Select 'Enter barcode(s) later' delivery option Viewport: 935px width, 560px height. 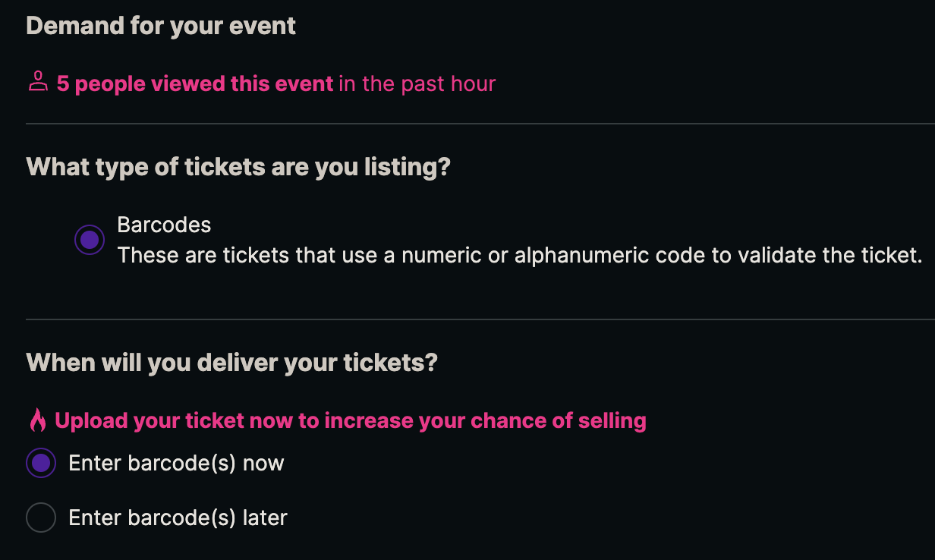41,518
